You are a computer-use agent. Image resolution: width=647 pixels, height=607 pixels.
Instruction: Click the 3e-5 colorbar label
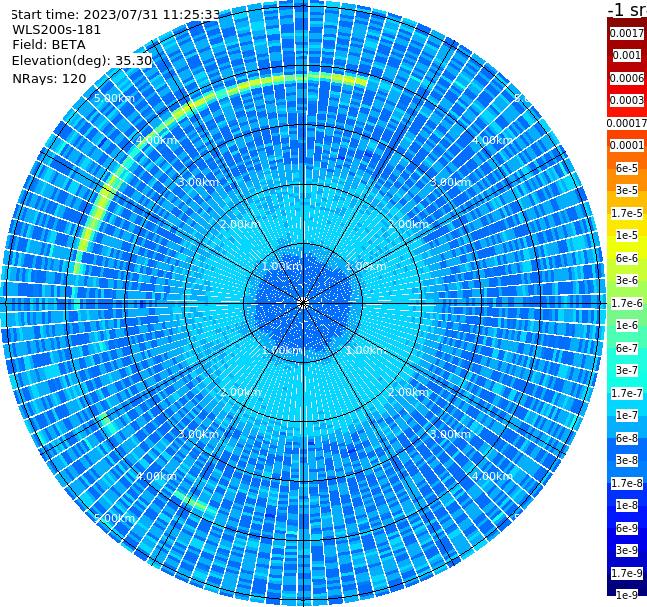[x=627, y=190]
